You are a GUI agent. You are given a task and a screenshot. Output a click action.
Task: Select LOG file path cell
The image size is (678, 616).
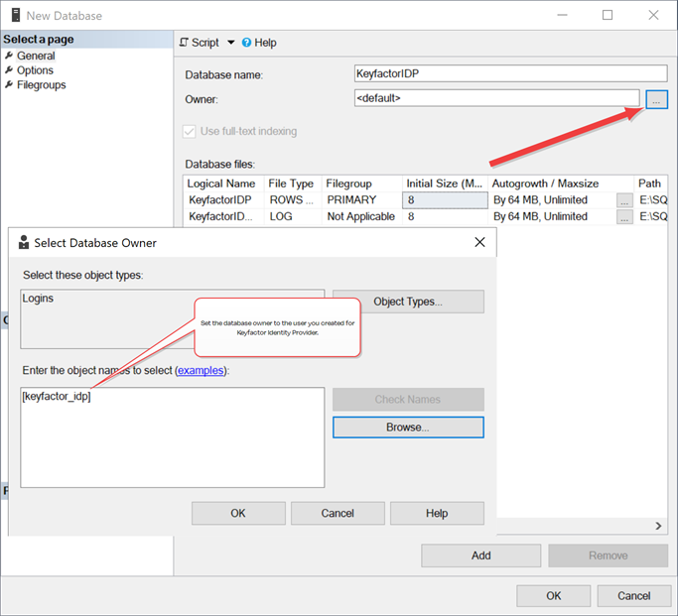pyautogui.click(x=651, y=216)
